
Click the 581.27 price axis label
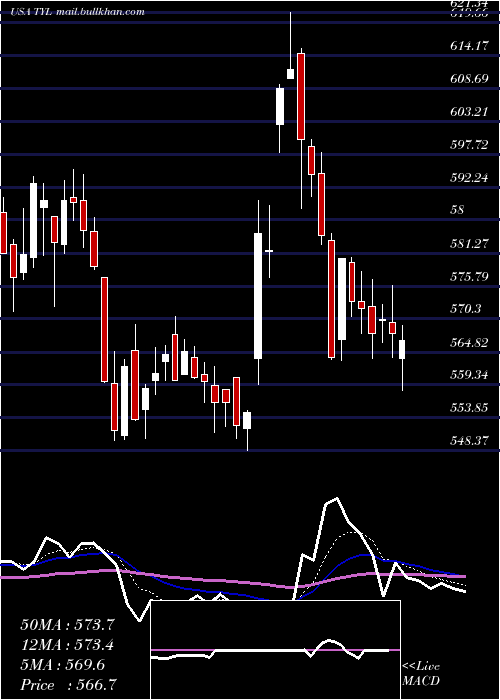[x=468, y=244]
